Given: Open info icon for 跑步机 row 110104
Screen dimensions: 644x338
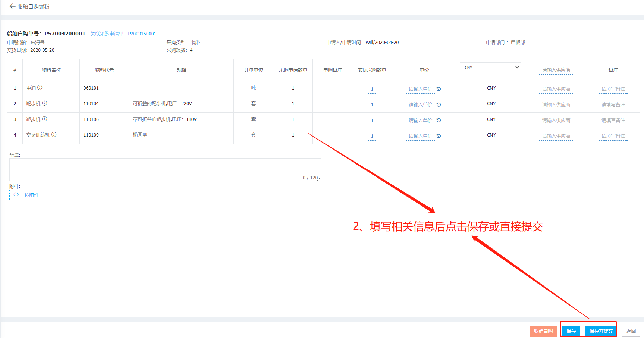Looking at the screenshot, I should click(x=45, y=103).
